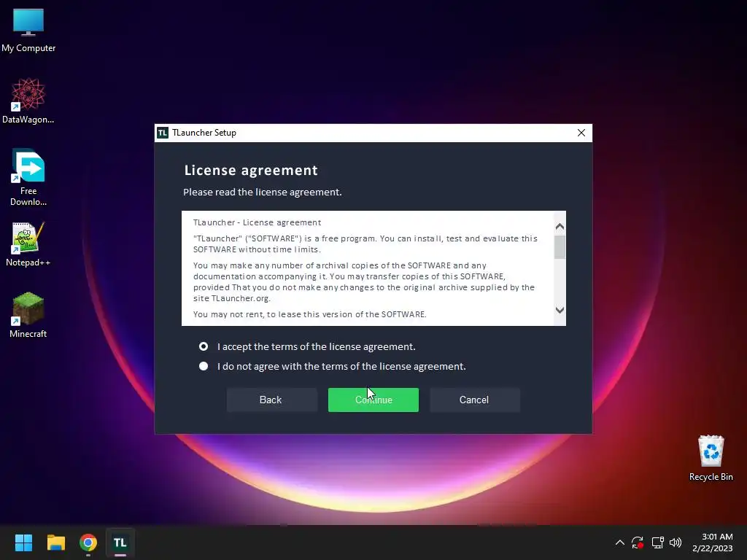Click the TLauncher taskbar icon

pos(120,542)
